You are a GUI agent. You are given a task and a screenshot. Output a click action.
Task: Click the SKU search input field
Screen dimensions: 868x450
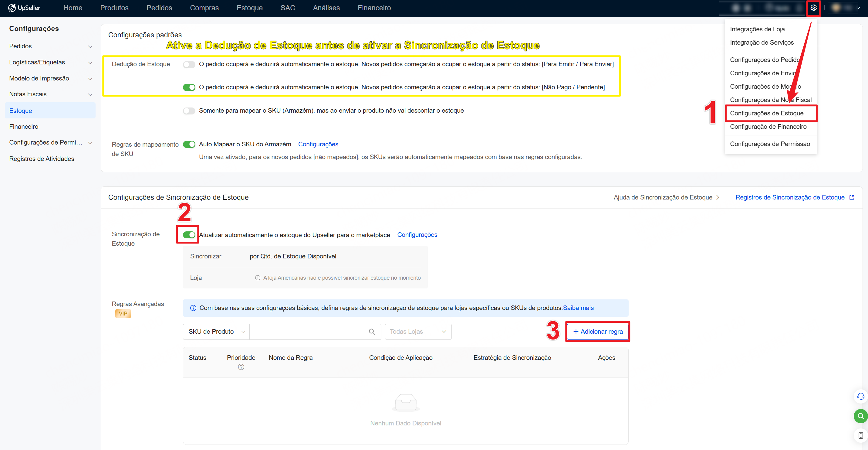click(x=308, y=332)
